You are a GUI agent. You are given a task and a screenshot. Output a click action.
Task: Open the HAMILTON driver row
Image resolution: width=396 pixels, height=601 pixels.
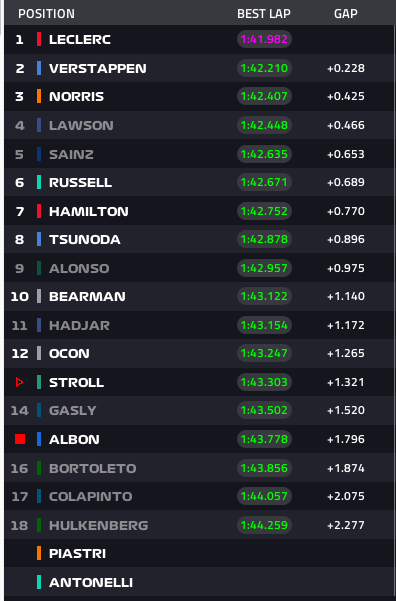pos(200,211)
